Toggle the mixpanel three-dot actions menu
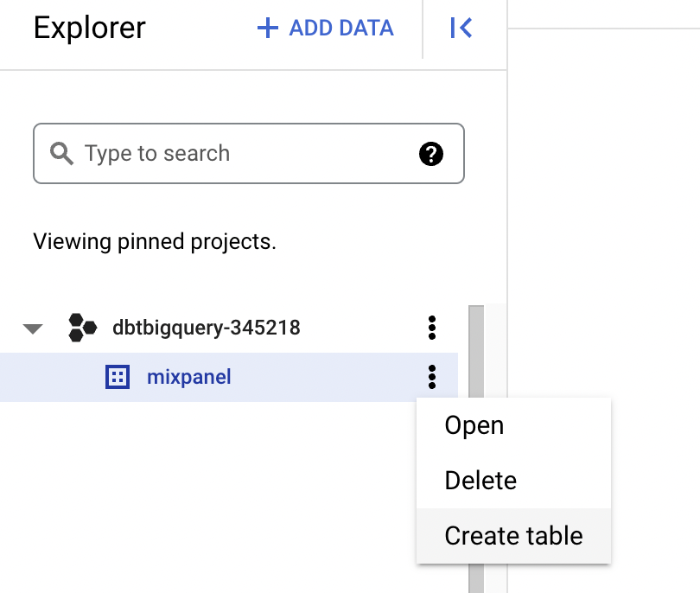Viewport: 700px width, 593px height. [x=432, y=377]
